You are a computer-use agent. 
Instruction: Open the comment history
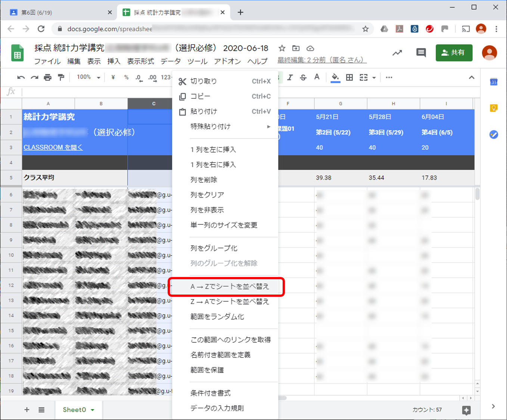coord(421,53)
